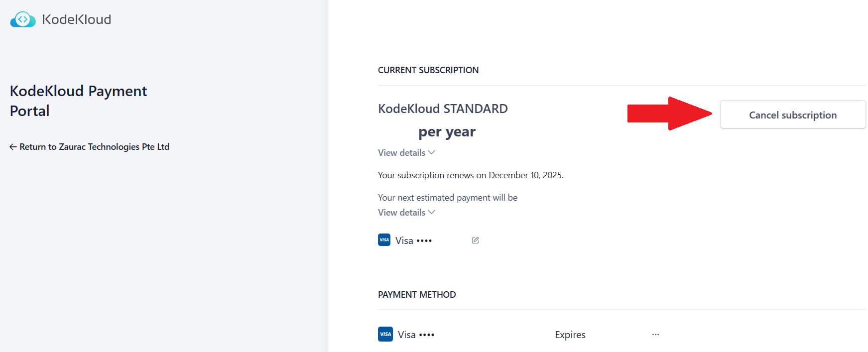Click the back arrow beside Return link
This screenshot has height=352, width=868.
[13, 147]
